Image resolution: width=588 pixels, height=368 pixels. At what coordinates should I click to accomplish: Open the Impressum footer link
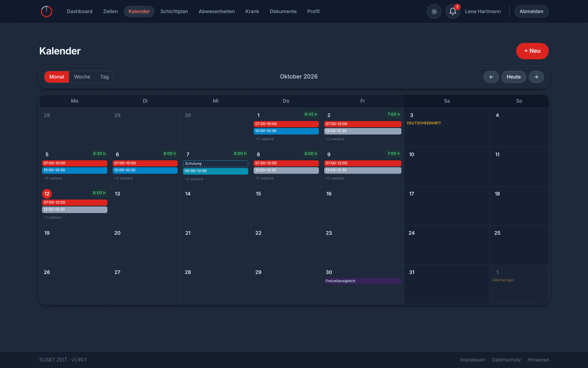[x=473, y=360]
